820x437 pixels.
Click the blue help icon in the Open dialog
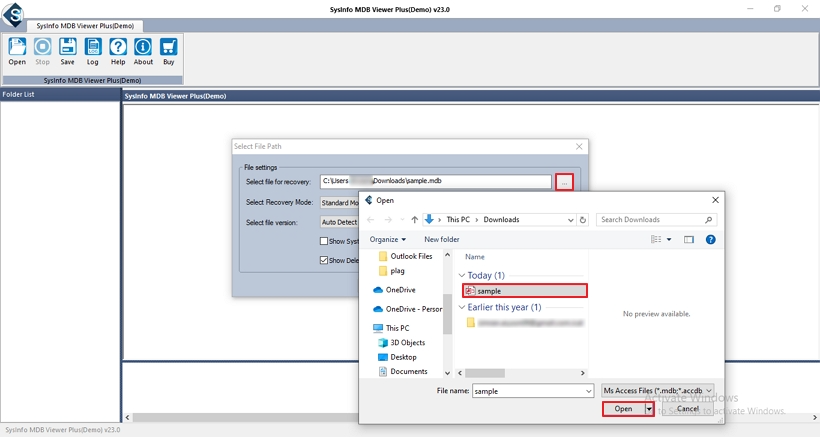click(x=710, y=240)
